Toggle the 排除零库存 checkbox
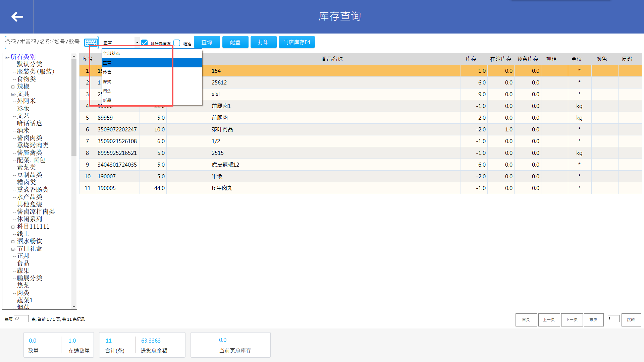Screen dimensions: 644x362 [x=144, y=43]
